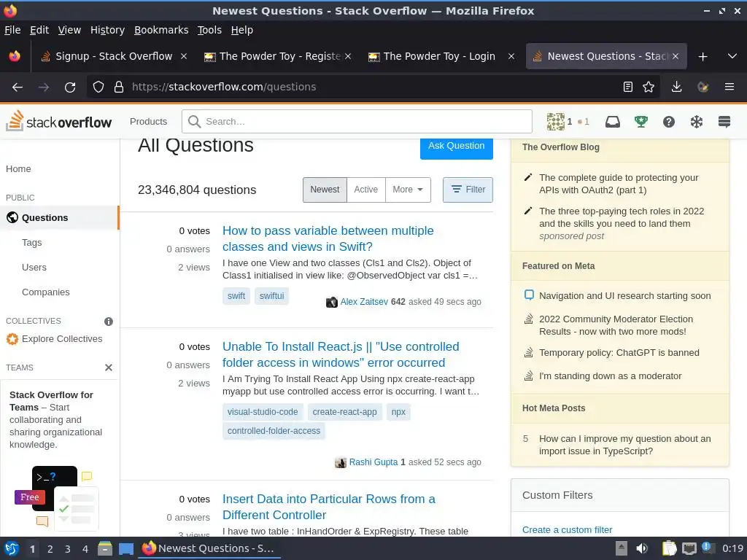Click the controlled-folder-access tag
The height and width of the screenshot is (560, 747).
pyautogui.click(x=274, y=431)
